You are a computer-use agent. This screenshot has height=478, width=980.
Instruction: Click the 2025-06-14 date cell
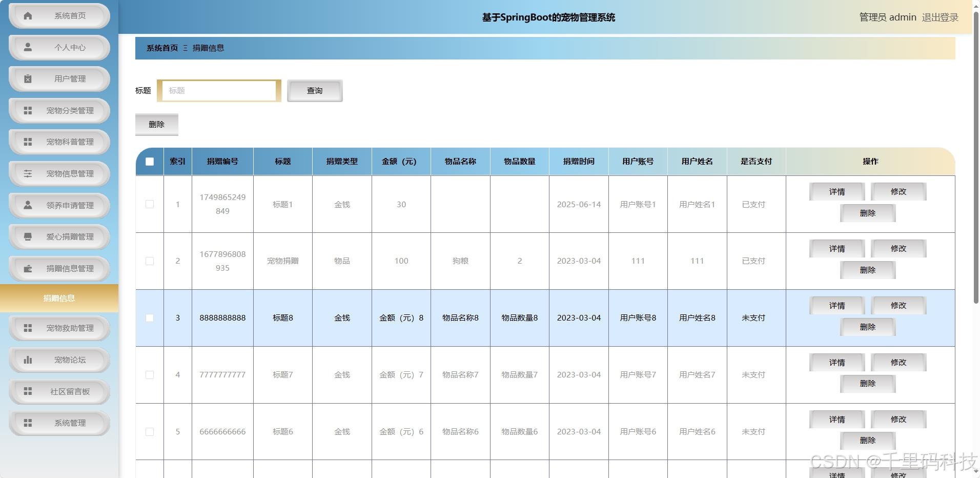(x=579, y=204)
